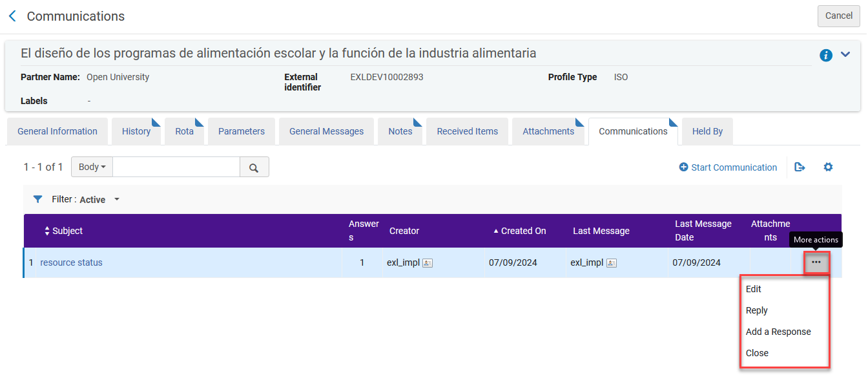Expand the Active filter dropdown
Image resolution: width=868 pixels, height=384 pixels.
116,199
